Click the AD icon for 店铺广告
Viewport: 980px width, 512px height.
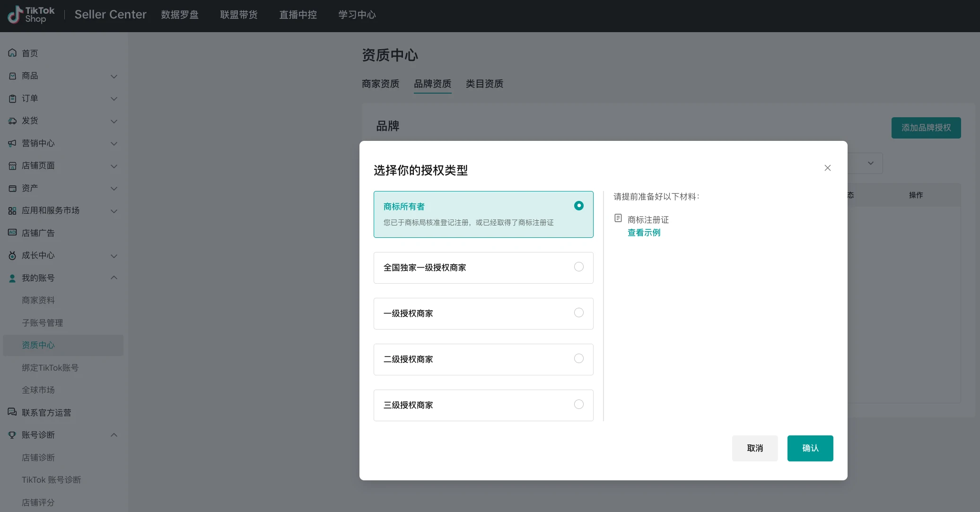tap(12, 233)
